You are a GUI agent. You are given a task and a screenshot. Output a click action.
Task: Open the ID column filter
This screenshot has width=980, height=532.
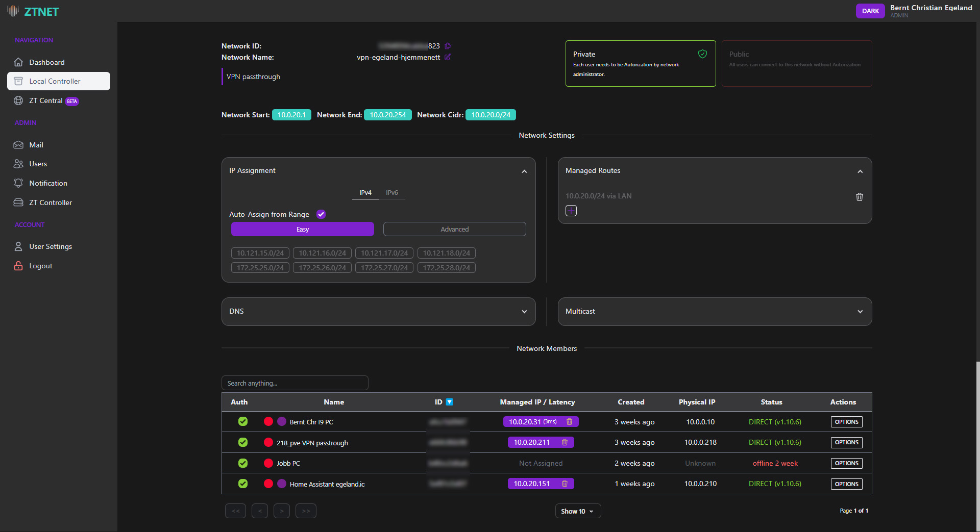point(450,402)
